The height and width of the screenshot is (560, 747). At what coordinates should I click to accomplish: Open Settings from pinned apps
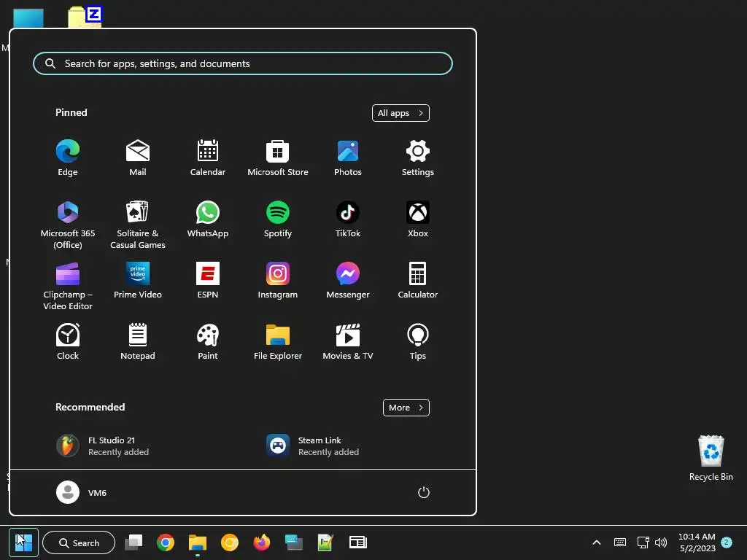418,158
